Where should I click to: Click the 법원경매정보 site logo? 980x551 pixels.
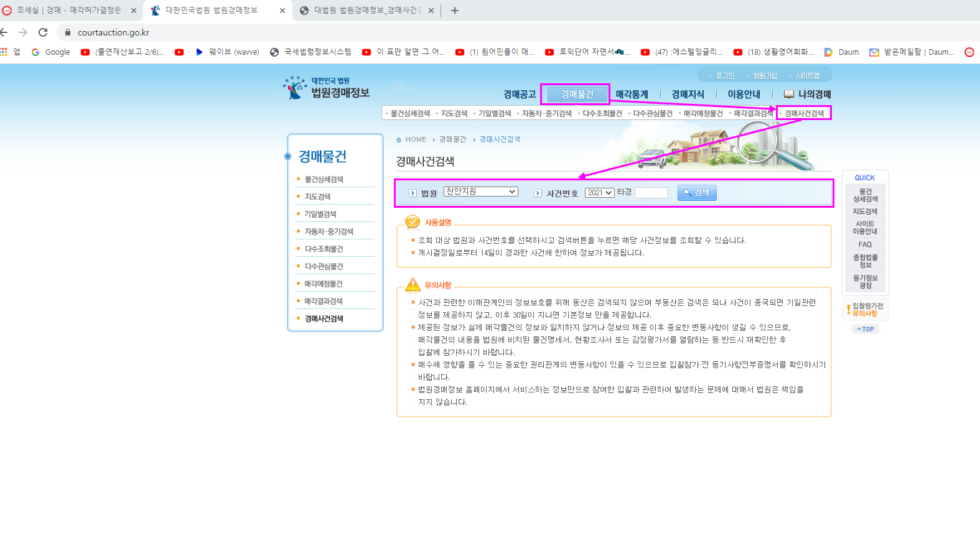tap(327, 88)
